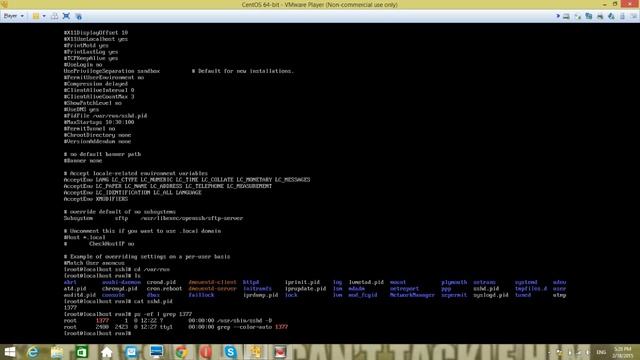Click the '#MaxStartups 10:30:100' config line
Viewport: 640px width, 360px height.
(x=99, y=122)
